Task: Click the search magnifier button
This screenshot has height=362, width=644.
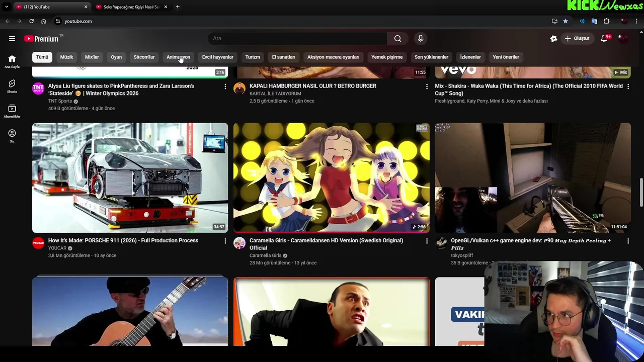Action: [397, 39]
